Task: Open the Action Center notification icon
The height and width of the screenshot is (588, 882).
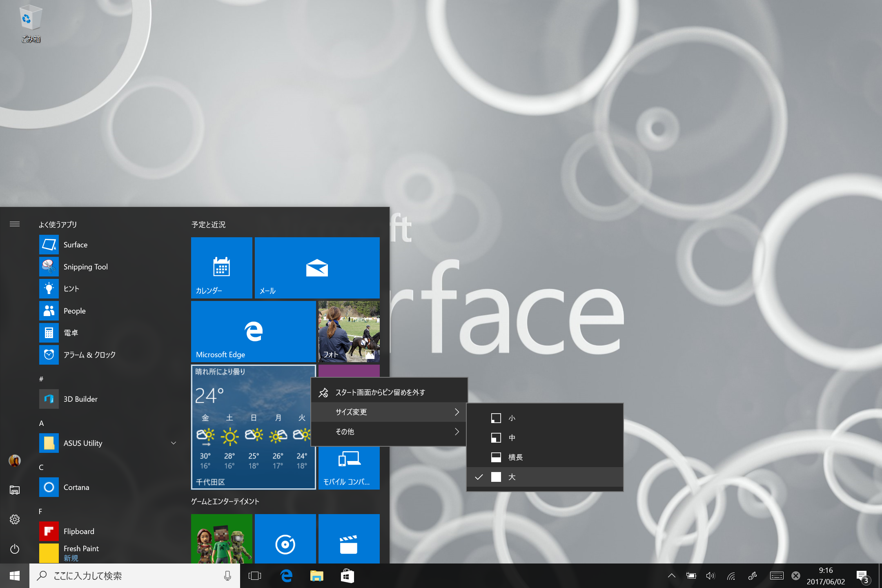Action: pos(862,576)
